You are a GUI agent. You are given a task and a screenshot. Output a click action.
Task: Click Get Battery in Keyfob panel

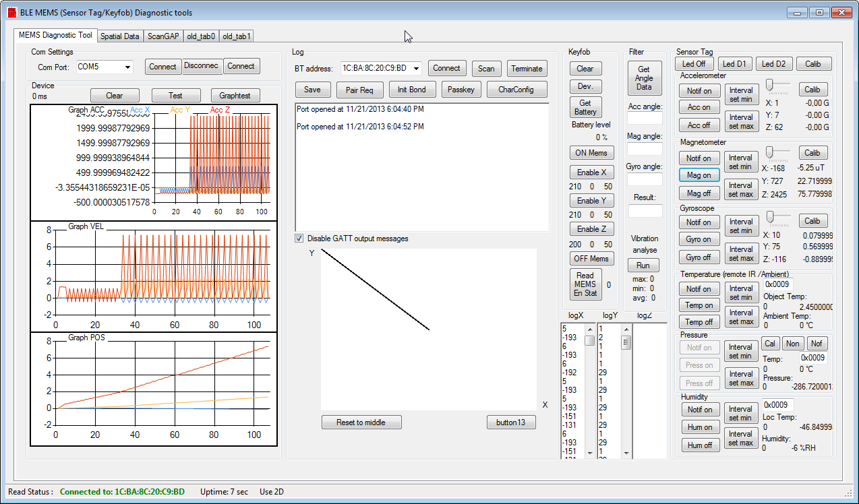coord(585,107)
